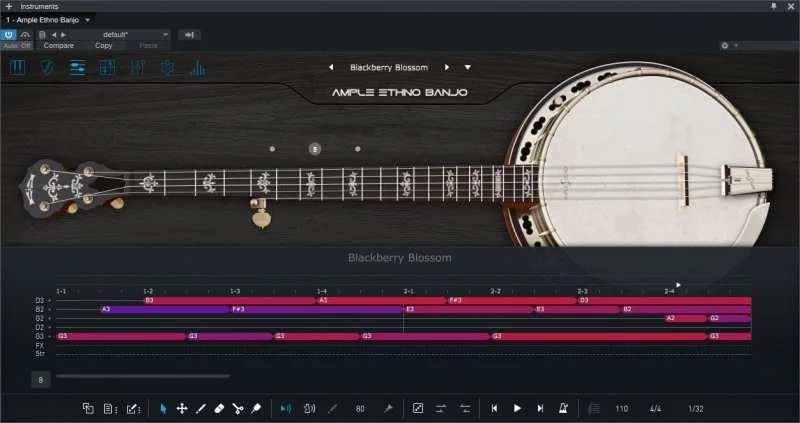Open the mixer faders panel icon
The image size is (800, 423).
coord(138,67)
